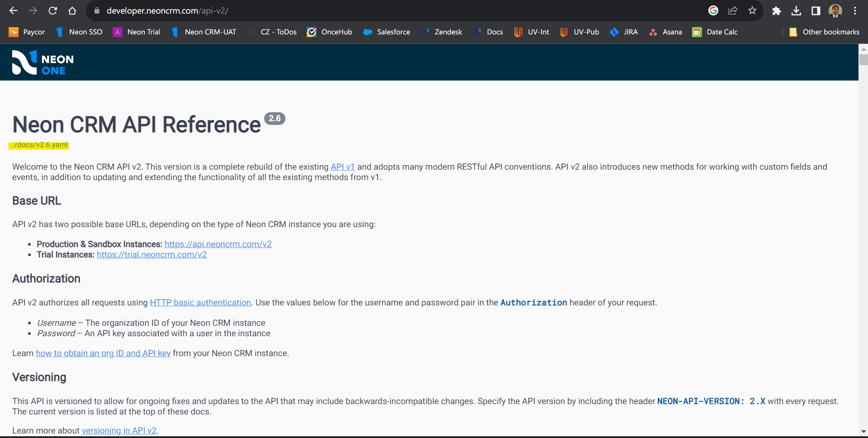The width and height of the screenshot is (868, 438).
Task: Open the JIRA bookmark
Action: click(x=624, y=32)
